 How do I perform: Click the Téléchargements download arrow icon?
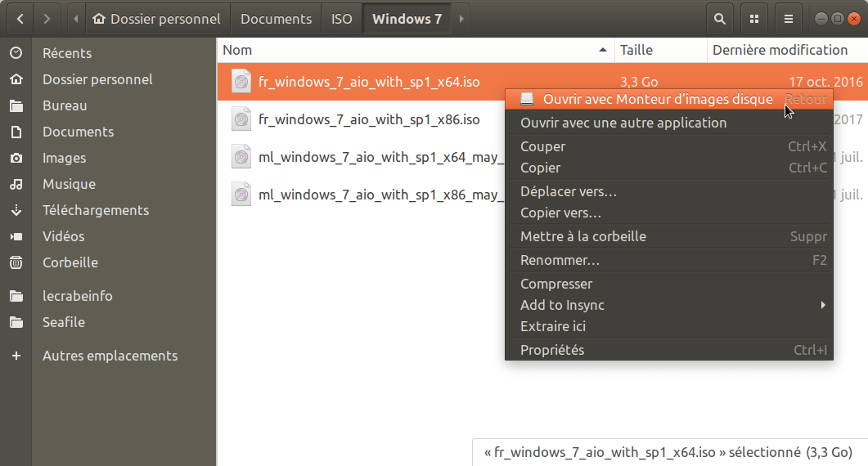(16, 210)
